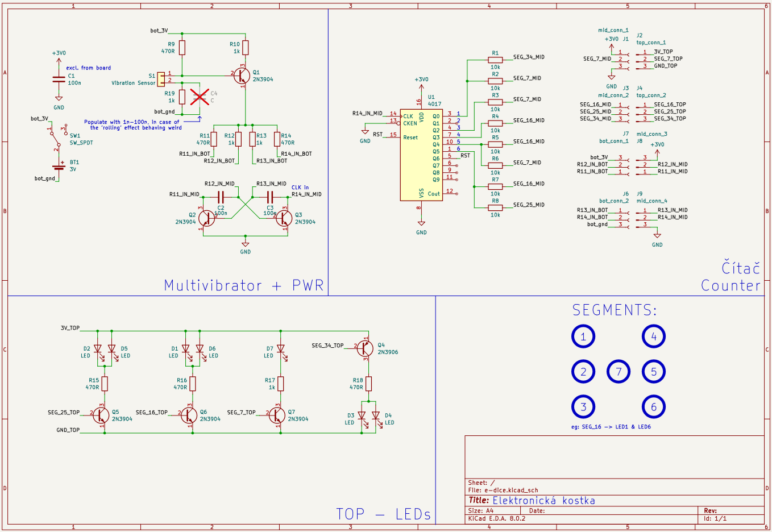
Task: Select the GND_TOP net label
Action: coord(68,430)
